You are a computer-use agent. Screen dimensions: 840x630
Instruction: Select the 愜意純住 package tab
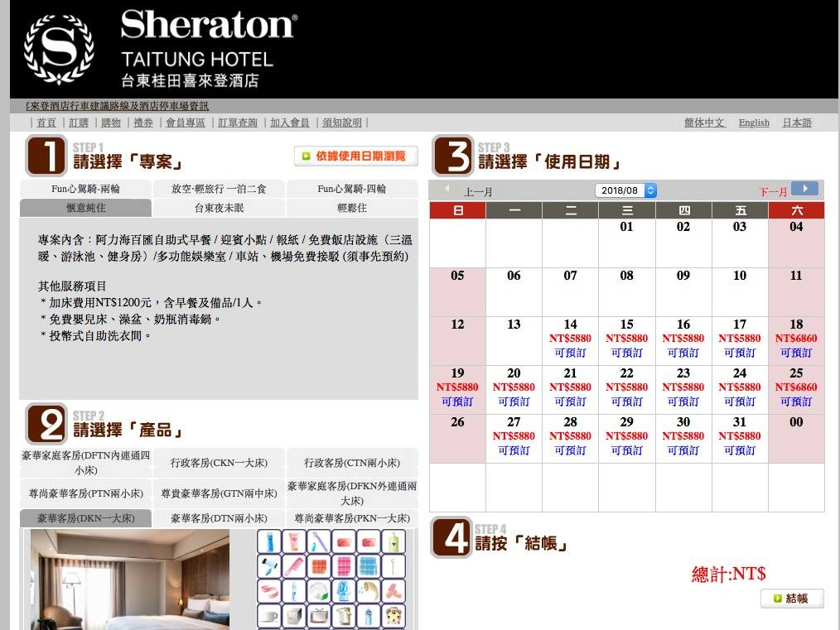click(x=85, y=208)
